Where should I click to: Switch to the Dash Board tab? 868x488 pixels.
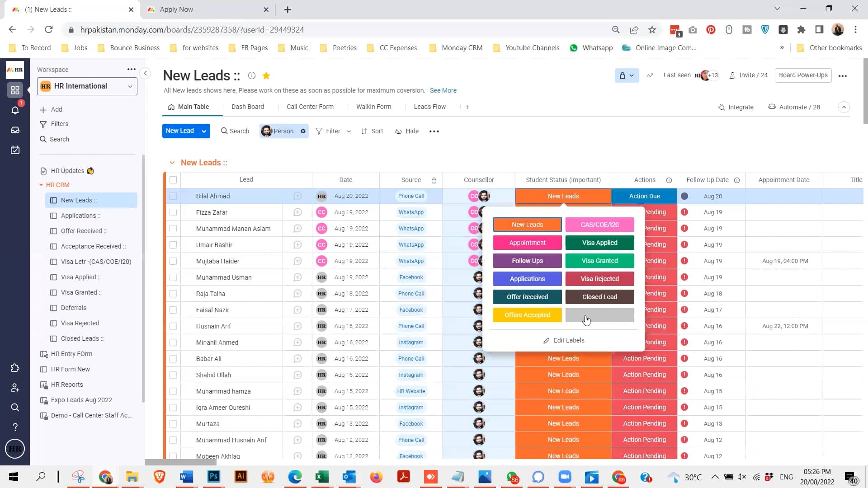(x=248, y=107)
